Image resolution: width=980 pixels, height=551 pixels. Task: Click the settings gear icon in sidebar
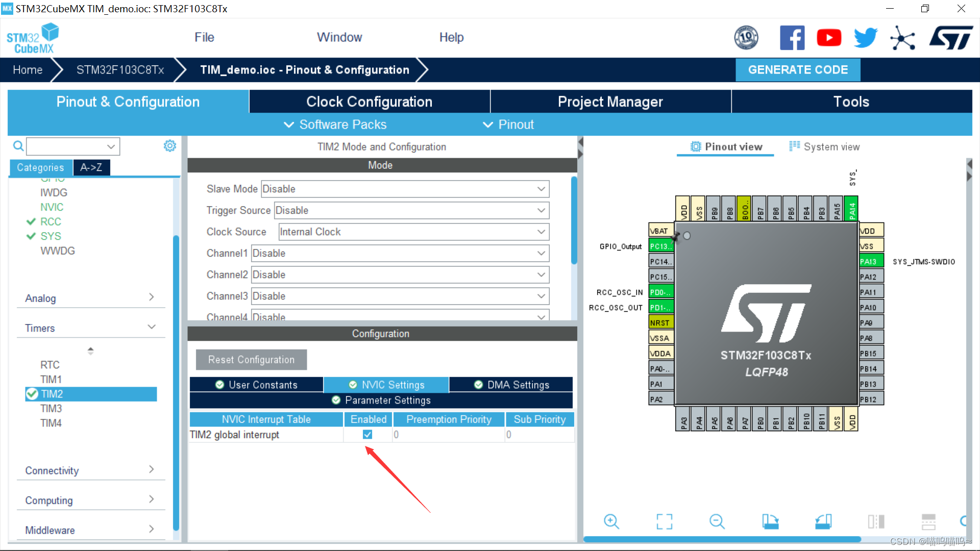point(170,146)
